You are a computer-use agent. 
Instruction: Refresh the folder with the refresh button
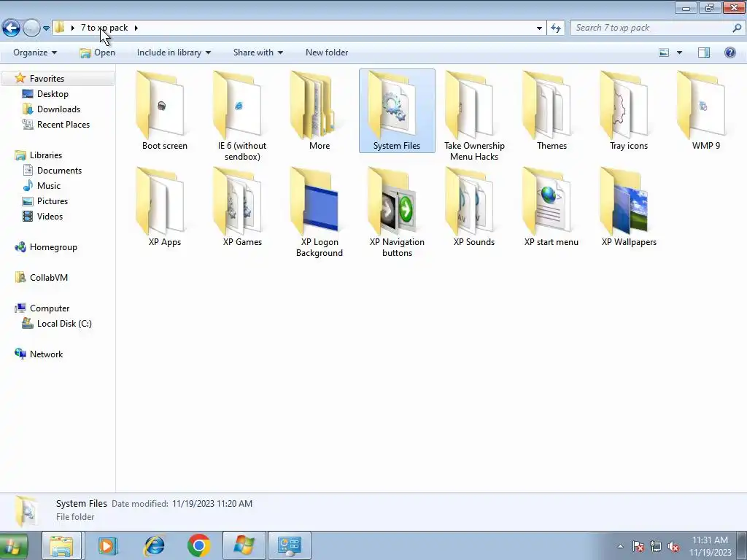[x=555, y=28]
